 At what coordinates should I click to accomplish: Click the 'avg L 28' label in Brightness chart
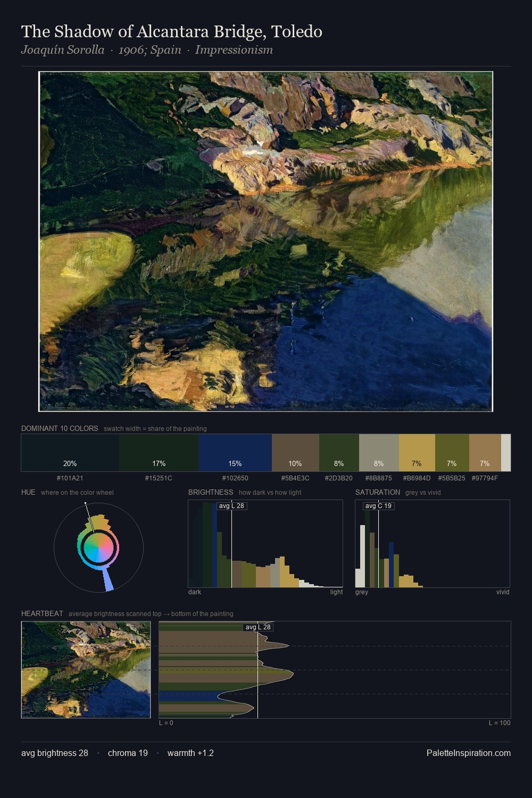pos(231,506)
